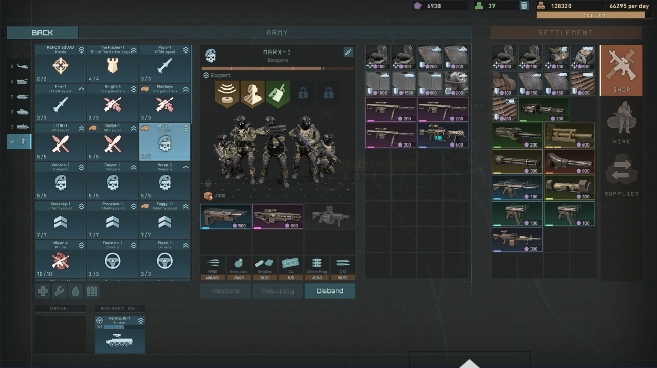This screenshot has width=657, height=368.
Task: Open the Hire soldiers panel
Action: (621, 122)
